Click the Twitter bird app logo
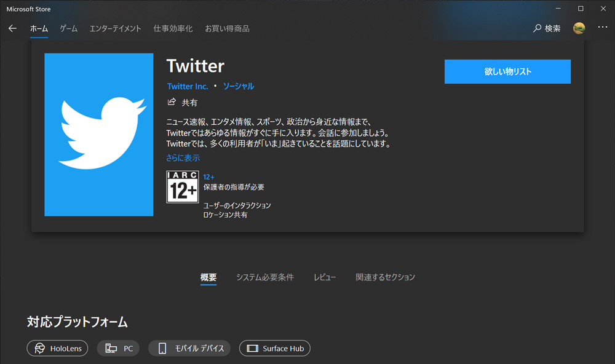This screenshot has width=615, height=364. click(x=98, y=134)
